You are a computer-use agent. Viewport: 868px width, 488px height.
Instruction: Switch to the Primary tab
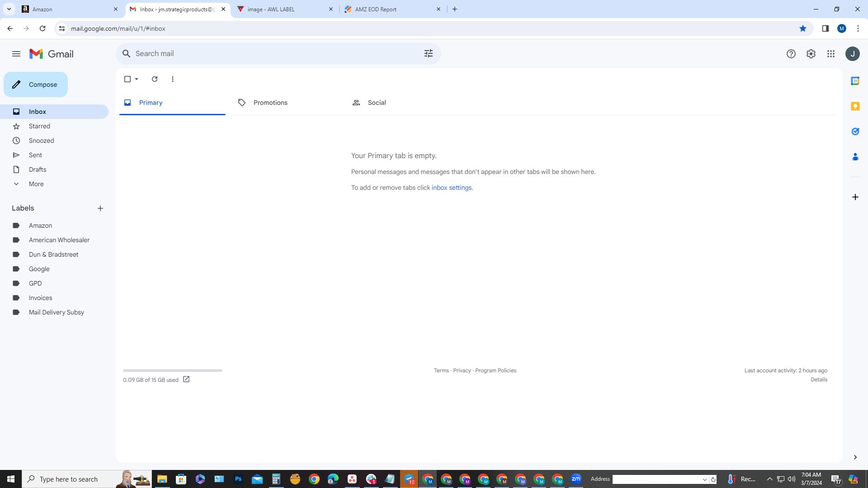172,103
